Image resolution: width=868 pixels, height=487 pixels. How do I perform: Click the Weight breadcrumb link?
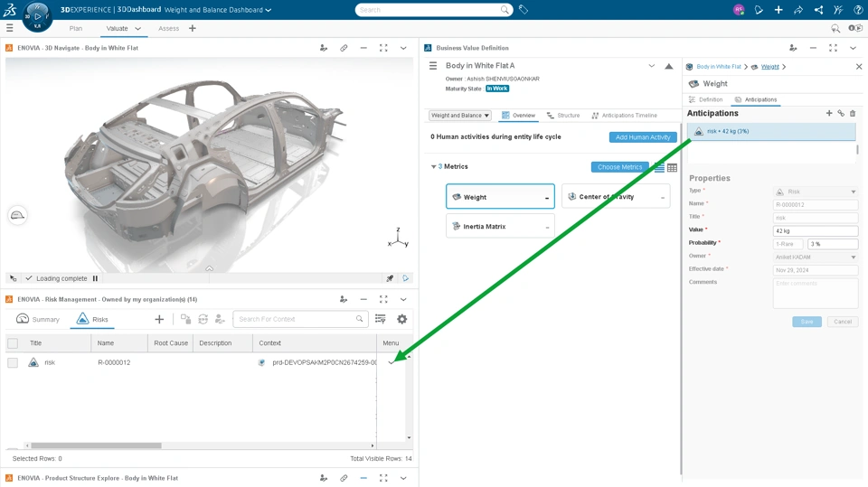[769, 67]
